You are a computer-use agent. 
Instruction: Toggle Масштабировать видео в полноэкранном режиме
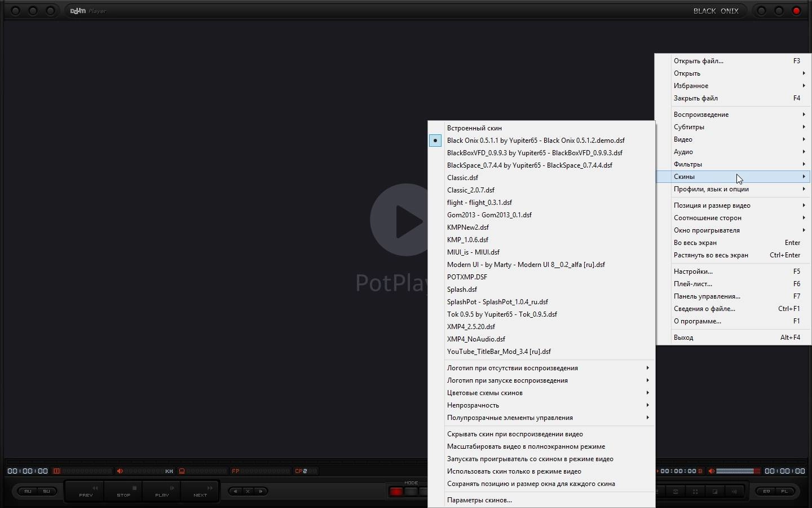[541, 446]
